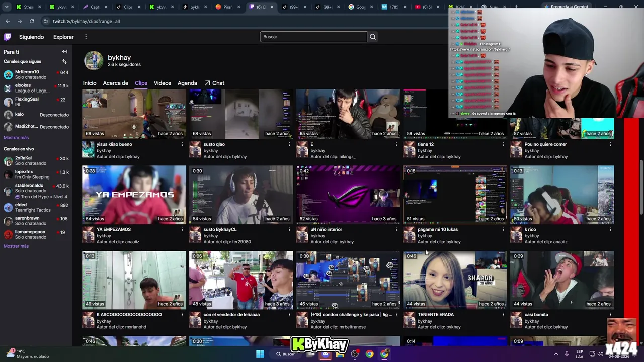The image size is (644, 362).
Task: Click the browser address bar URL
Action: (87, 21)
